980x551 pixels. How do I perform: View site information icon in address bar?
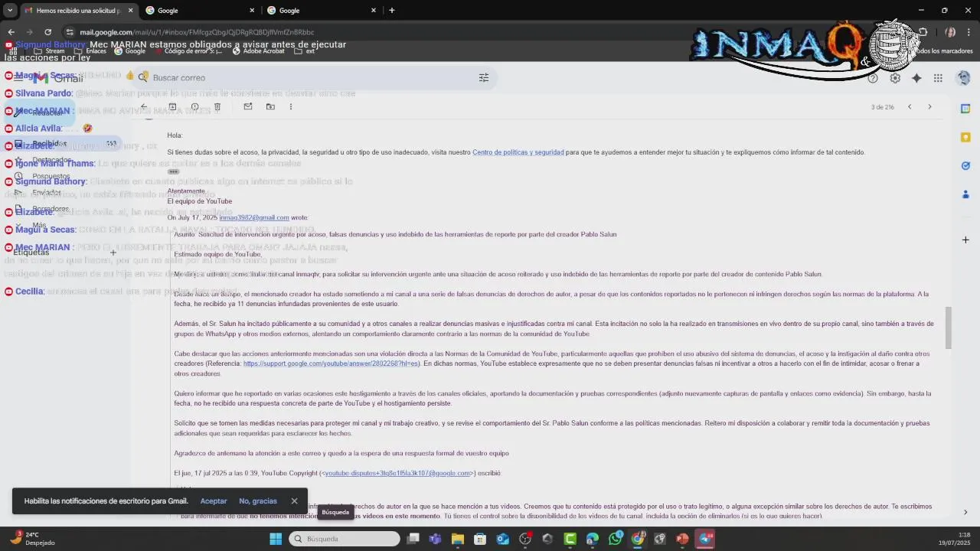tap(70, 32)
